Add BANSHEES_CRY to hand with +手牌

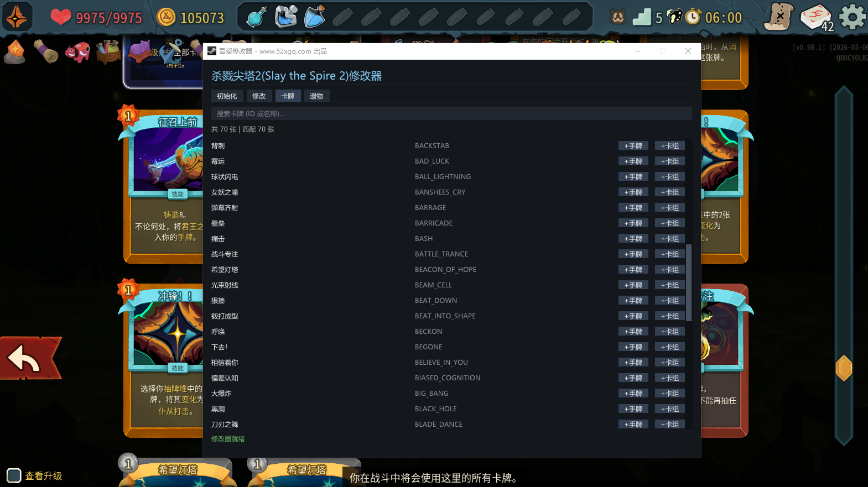pos(633,192)
